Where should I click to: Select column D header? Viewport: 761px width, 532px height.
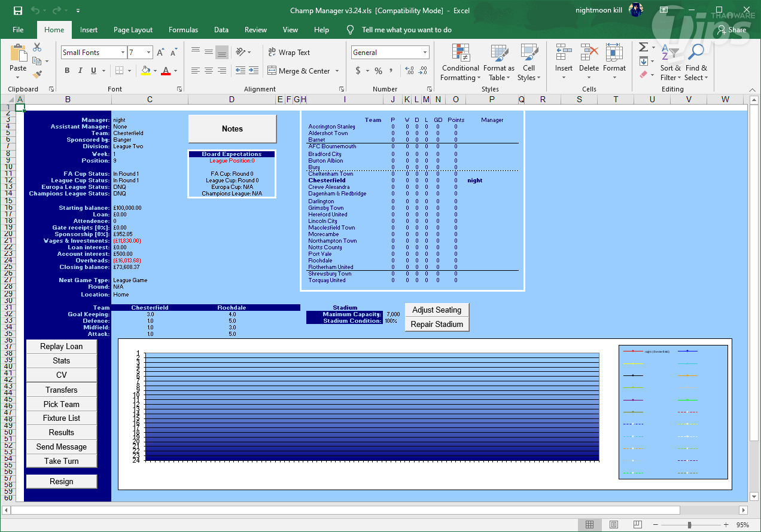pos(232,99)
